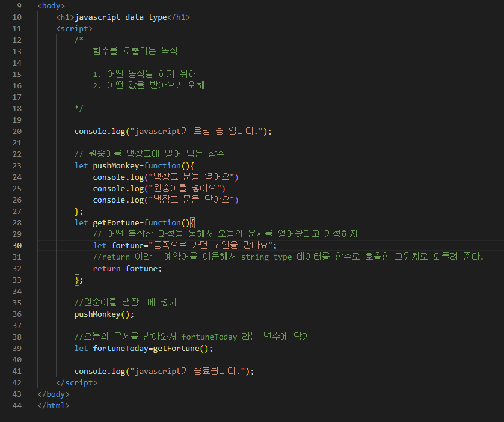Click line number 44 in the gutter
The width and height of the screenshot is (504, 422).
(x=17, y=406)
